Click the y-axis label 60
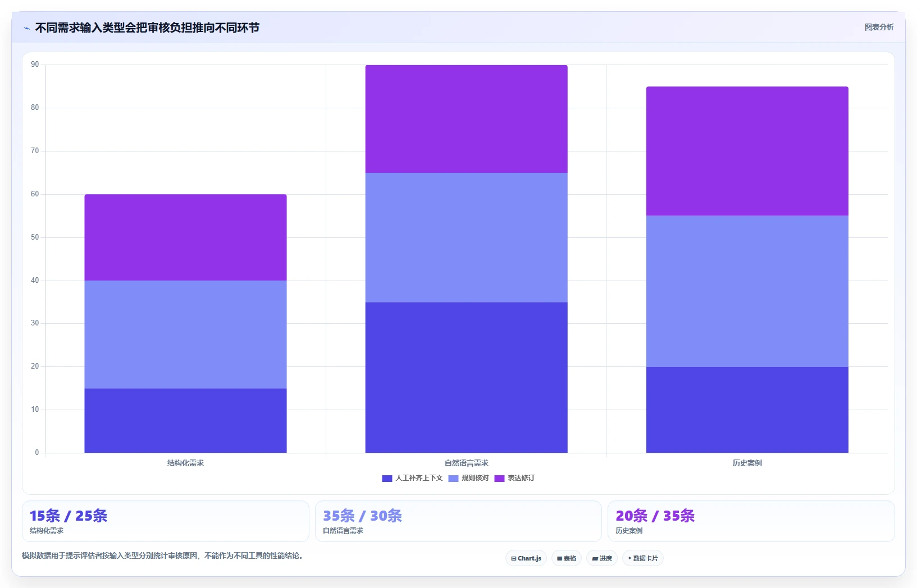The width and height of the screenshot is (917, 588). pos(35,194)
